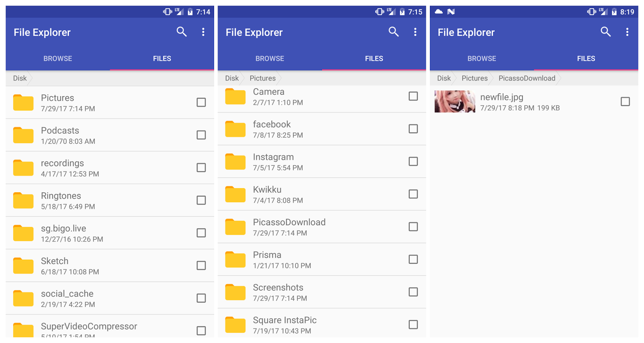Open the Disk breadcrumb entry
Image resolution: width=644 pixels, height=343 pixels.
coord(19,78)
